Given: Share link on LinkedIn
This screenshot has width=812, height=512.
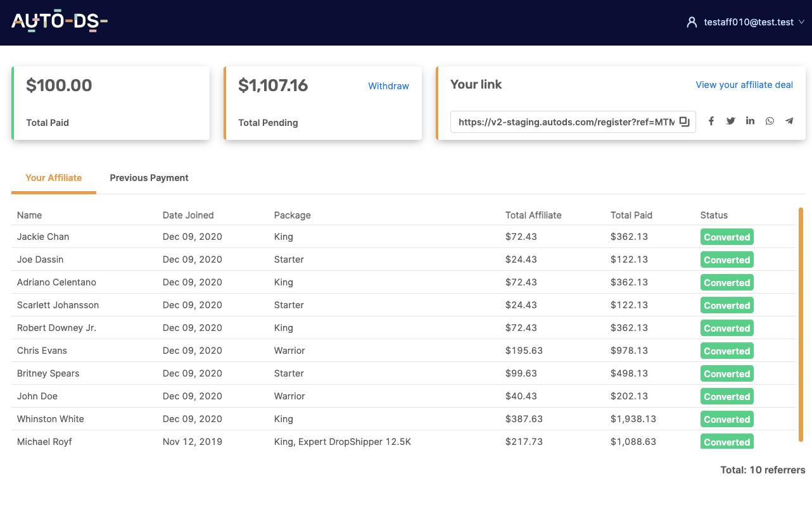Looking at the screenshot, I should pyautogui.click(x=750, y=121).
